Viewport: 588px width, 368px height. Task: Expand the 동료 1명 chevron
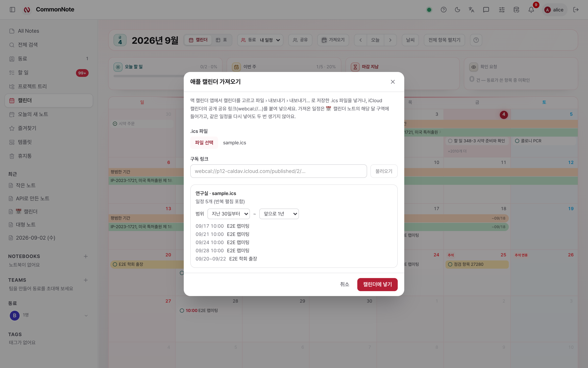(86, 316)
